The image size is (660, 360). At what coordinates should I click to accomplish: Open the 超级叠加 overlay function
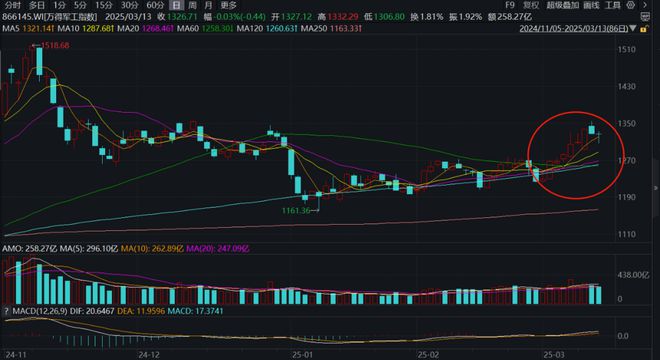coord(563,5)
